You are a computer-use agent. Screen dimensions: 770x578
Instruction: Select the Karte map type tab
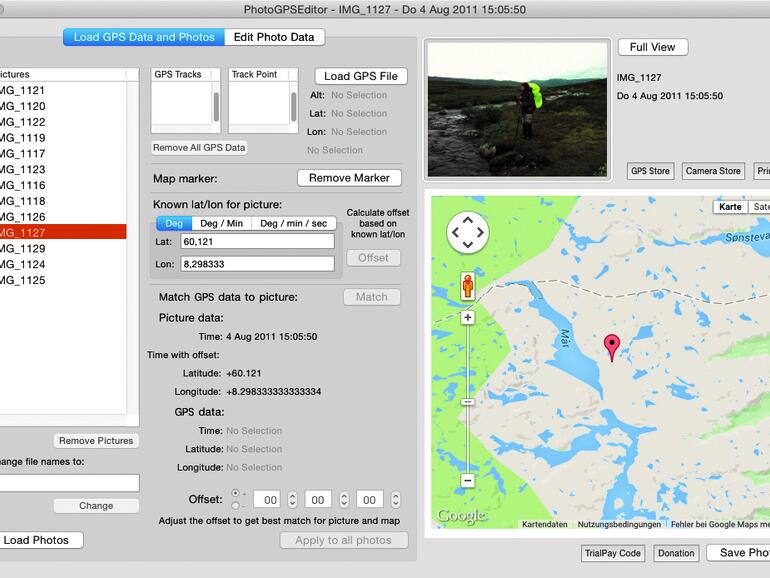point(730,207)
